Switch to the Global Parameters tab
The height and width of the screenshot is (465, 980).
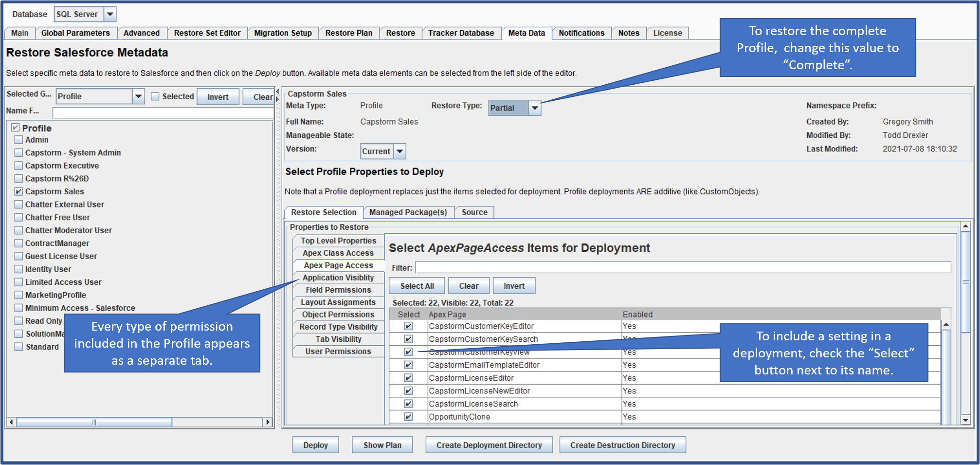tap(75, 33)
